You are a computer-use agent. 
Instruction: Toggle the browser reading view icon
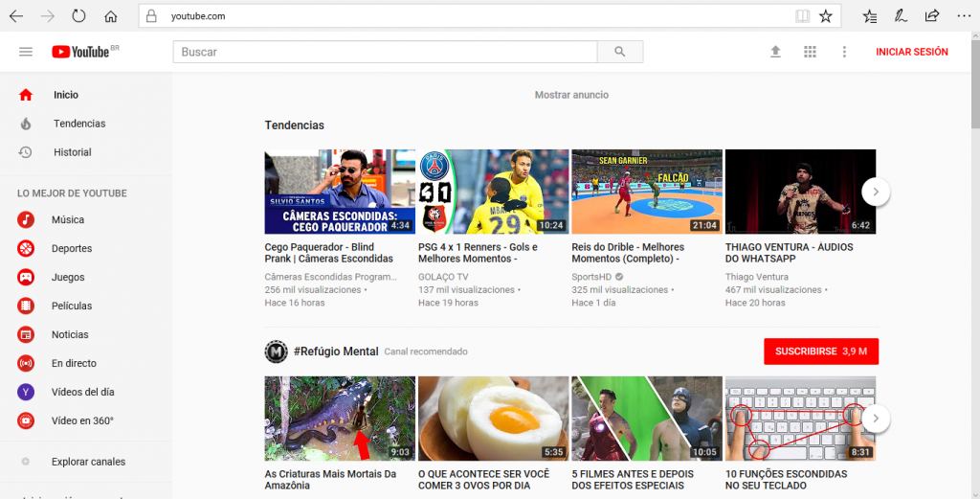(x=802, y=16)
